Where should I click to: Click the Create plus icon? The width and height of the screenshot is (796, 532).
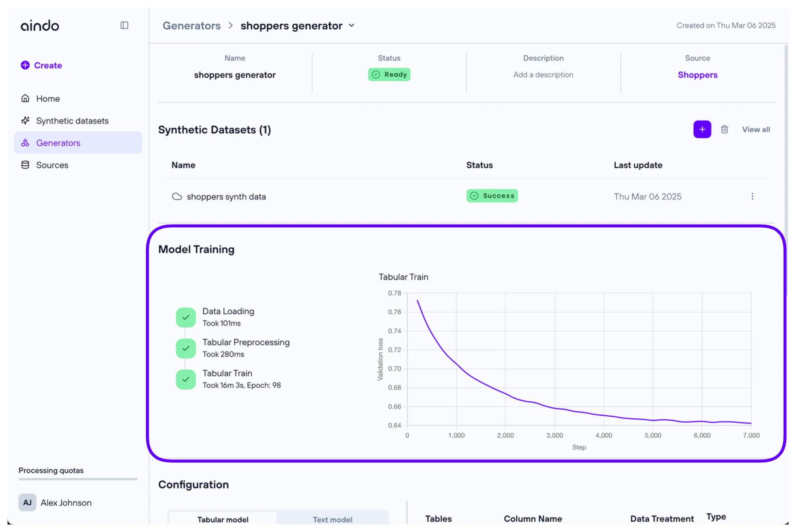tap(25, 65)
